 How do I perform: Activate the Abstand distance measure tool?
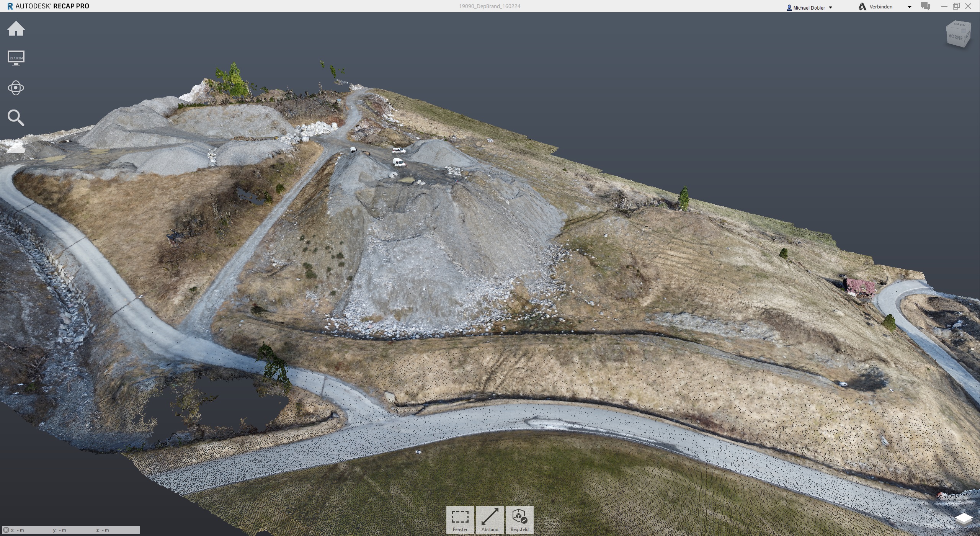tap(490, 520)
